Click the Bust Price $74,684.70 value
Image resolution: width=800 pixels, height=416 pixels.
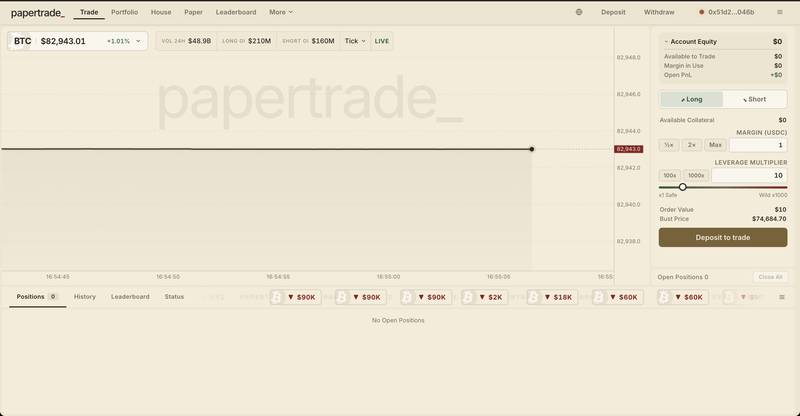click(769, 219)
